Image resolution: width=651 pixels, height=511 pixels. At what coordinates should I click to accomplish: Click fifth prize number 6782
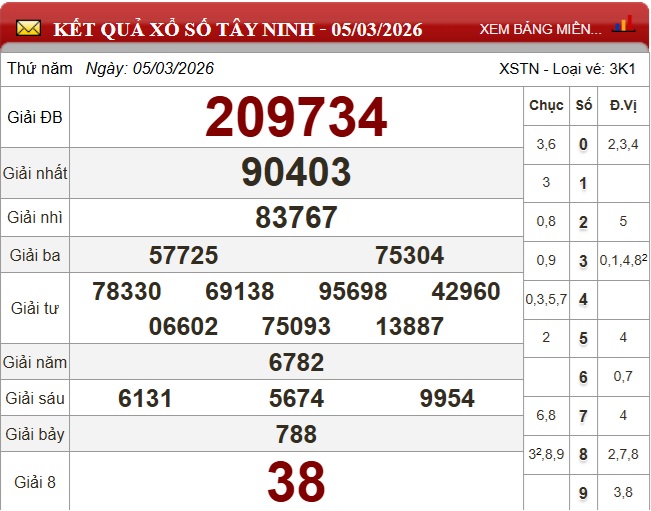296,362
